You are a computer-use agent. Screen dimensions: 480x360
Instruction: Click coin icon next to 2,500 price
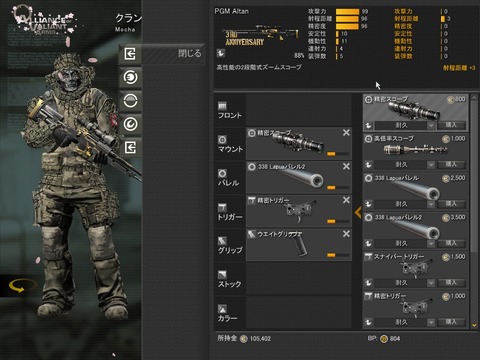(x=446, y=178)
